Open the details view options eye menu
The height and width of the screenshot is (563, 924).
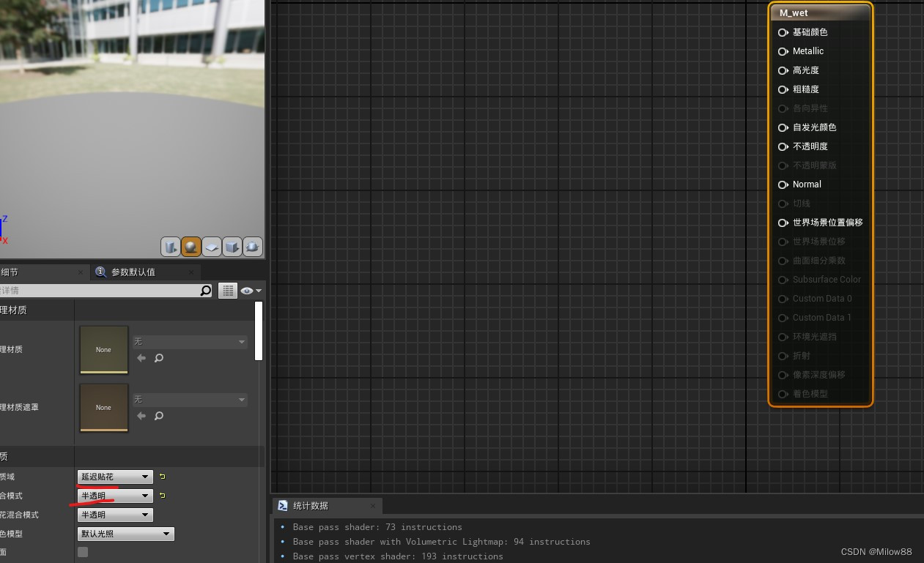pyautogui.click(x=251, y=291)
